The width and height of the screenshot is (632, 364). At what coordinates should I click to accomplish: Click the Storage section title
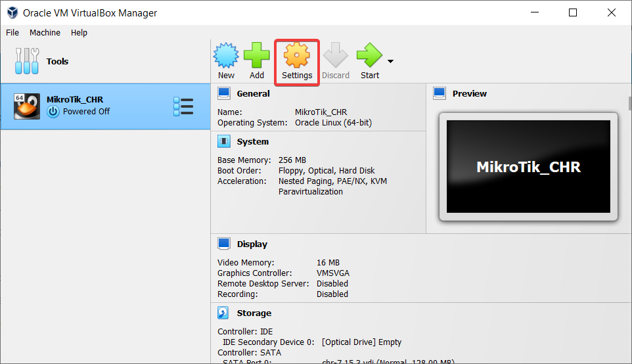click(x=254, y=313)
